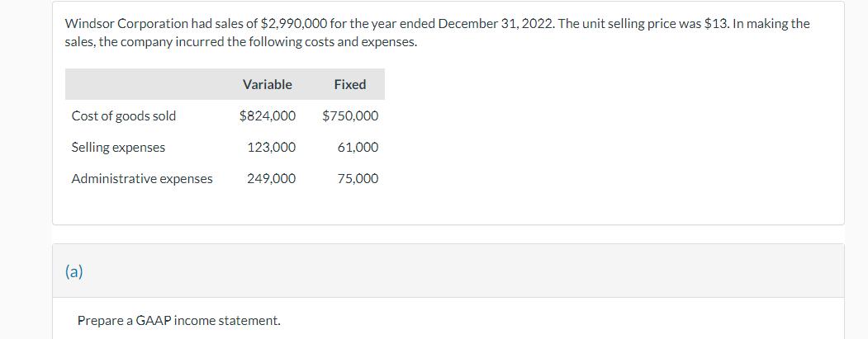
Task: Click the Prepare a GAAP income statement text
Action: tap(179, 321)
